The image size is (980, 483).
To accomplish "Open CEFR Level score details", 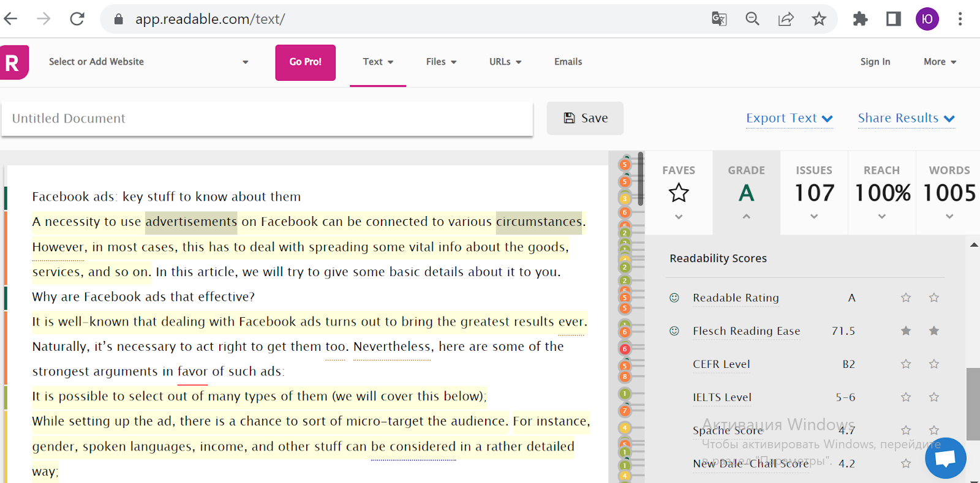I will (722, 364).
